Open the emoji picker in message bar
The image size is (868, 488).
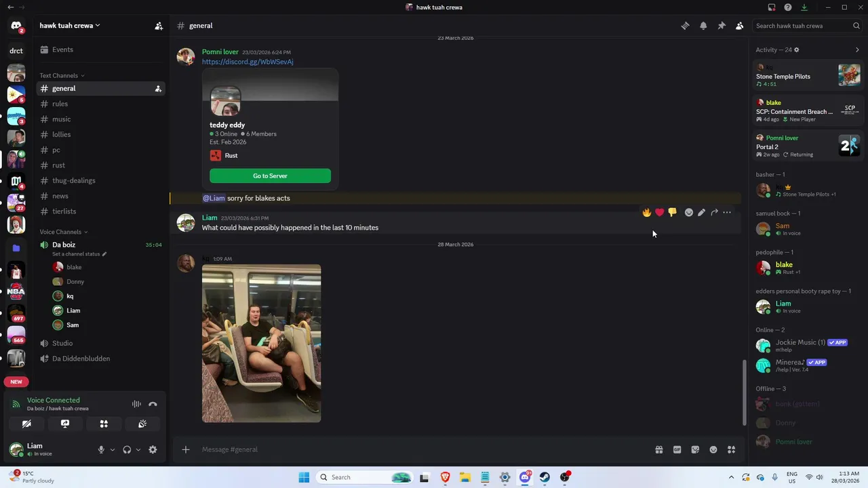pyautogui.click(x=713, y=449)
